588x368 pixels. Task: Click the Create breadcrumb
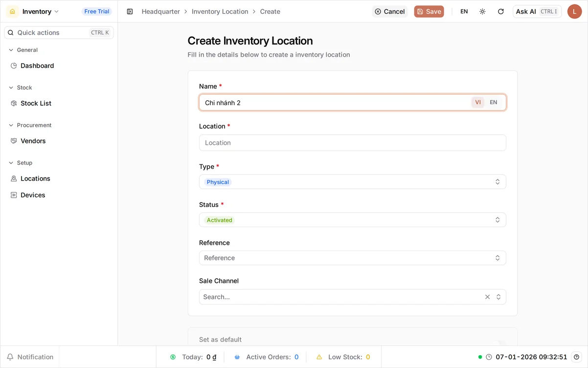[270, 11]
